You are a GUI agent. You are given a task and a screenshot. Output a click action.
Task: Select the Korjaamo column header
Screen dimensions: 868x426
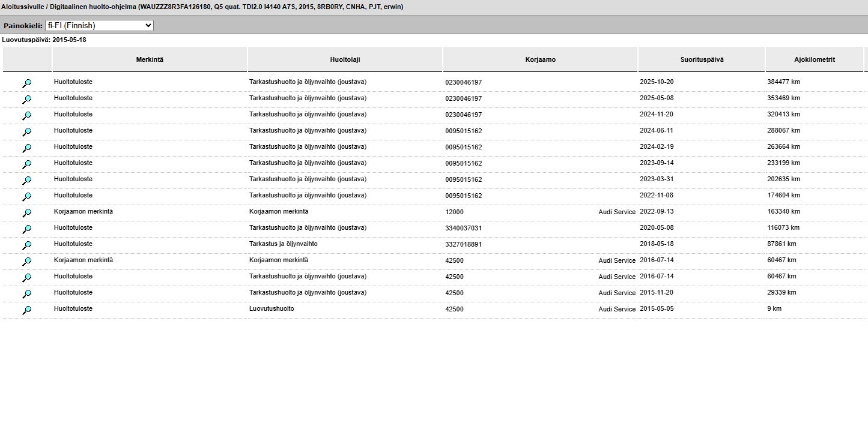540,59
